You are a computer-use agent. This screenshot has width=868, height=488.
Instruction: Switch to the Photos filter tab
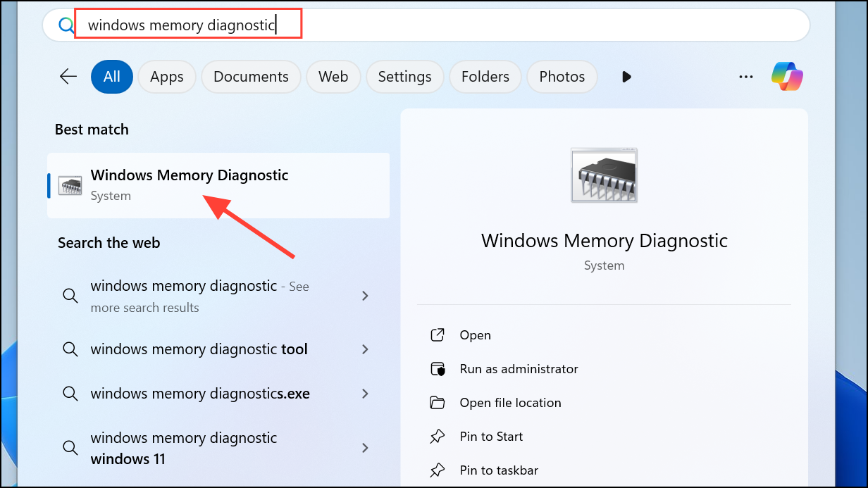pyautogui.click(x=562, y=77)
